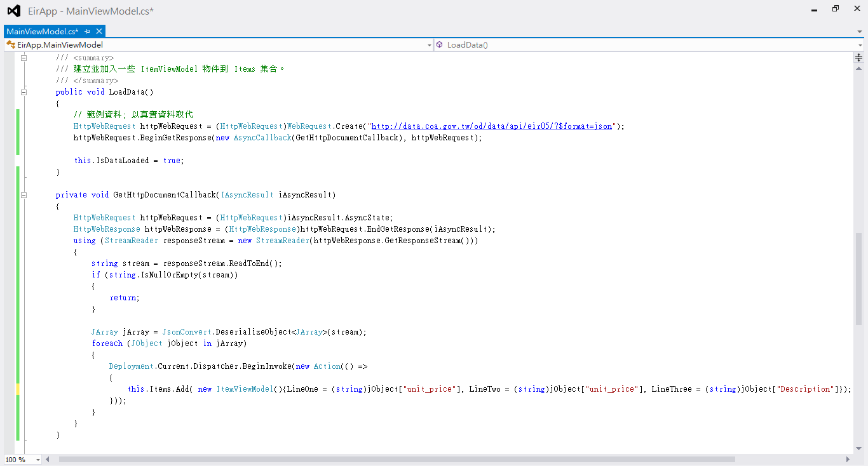
Task: Open the LoadData() member dropdown
Action: [x=860, y=45]
